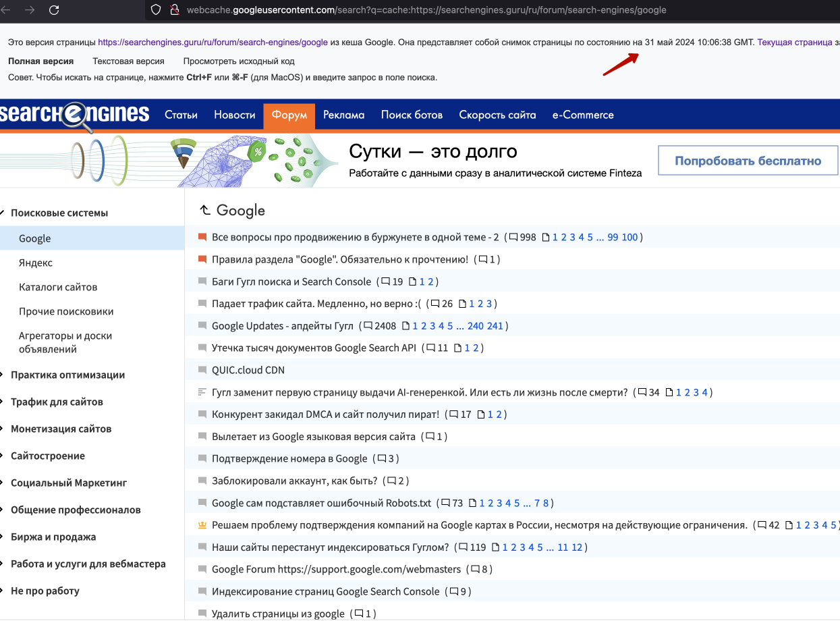Click the topic icon beside 'Падает трафик сайта'
840x621 pixels.
[202, 304]
